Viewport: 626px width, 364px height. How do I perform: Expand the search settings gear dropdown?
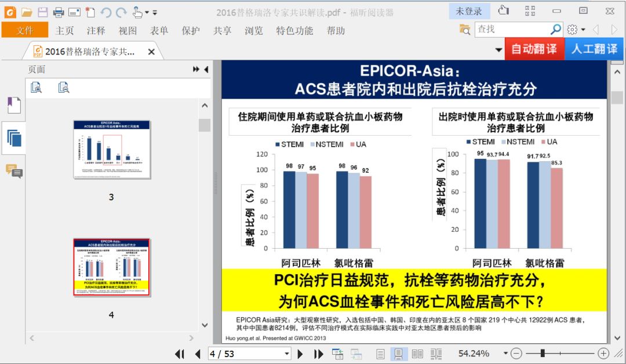[x=576, y=30]
